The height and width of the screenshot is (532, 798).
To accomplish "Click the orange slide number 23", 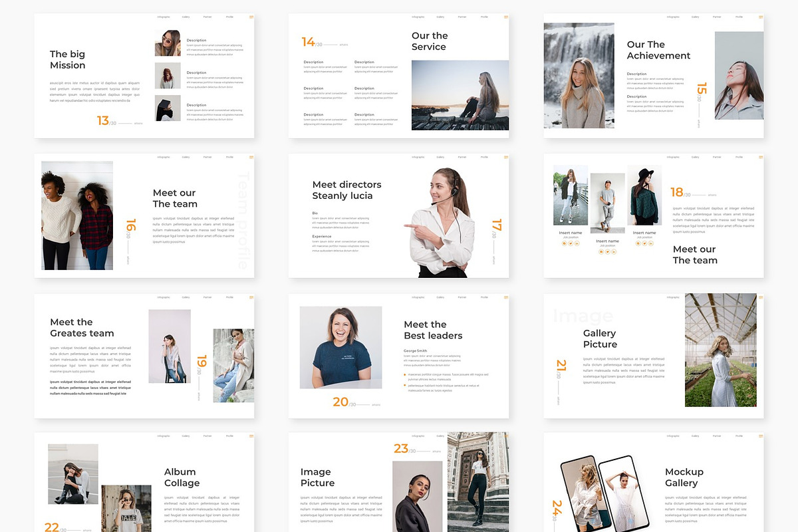I will click(400, 449).
